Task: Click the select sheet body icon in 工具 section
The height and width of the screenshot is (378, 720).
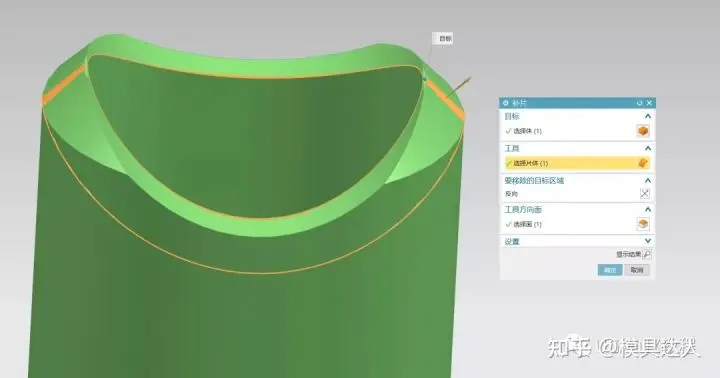Action: pos(643,163)
